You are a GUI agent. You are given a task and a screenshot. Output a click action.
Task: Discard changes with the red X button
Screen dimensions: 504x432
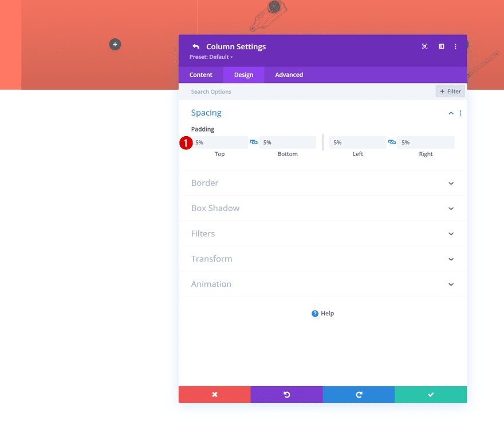click(x=214, y=394)
